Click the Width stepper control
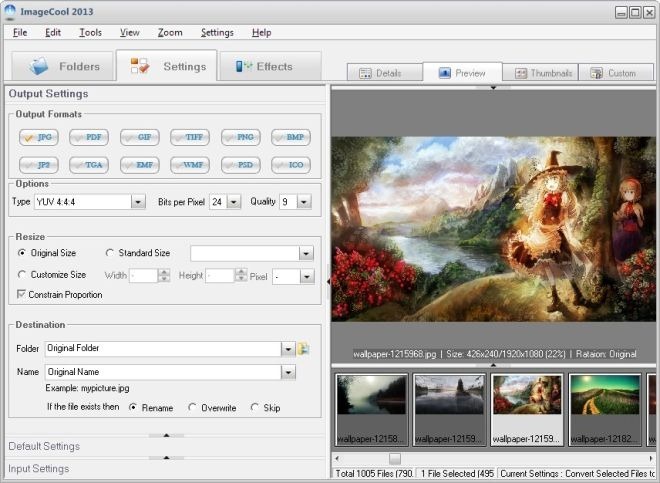The height and width of the screenshot is (483, 660). (164, 275)
